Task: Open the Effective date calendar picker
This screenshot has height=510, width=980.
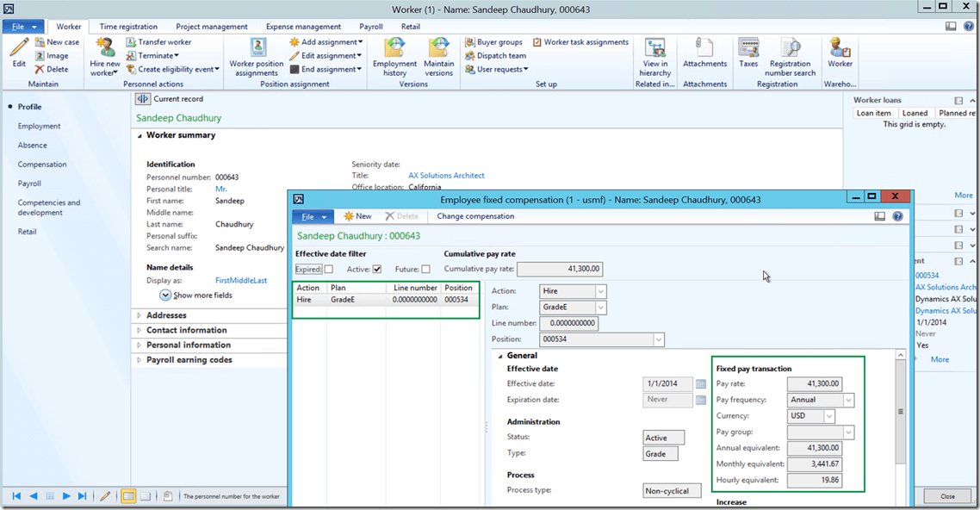Action: [x=700, y=384]
